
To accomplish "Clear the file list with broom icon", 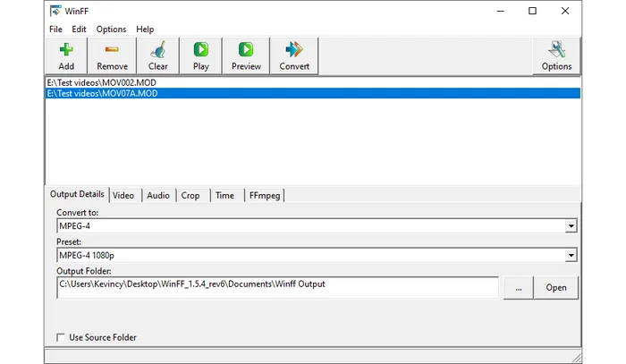I will click(x=158, y=50).
